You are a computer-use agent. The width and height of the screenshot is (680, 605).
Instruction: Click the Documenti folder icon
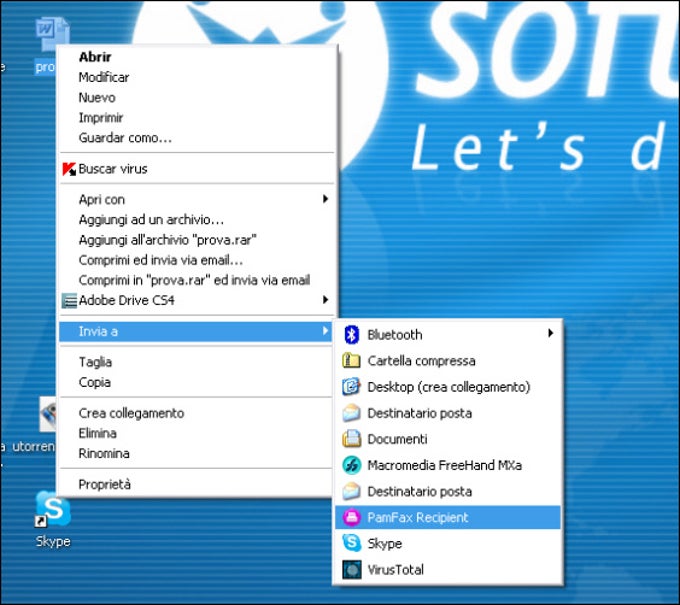coord(351,439)
